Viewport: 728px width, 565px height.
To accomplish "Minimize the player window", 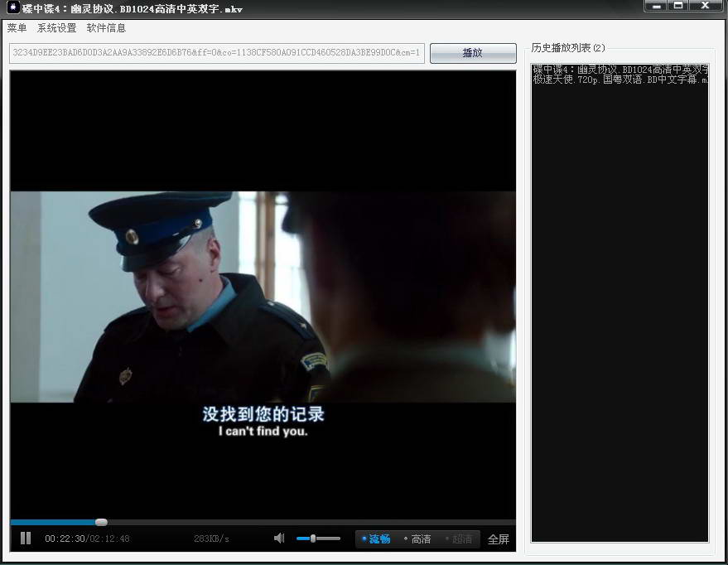I will 657,6.
